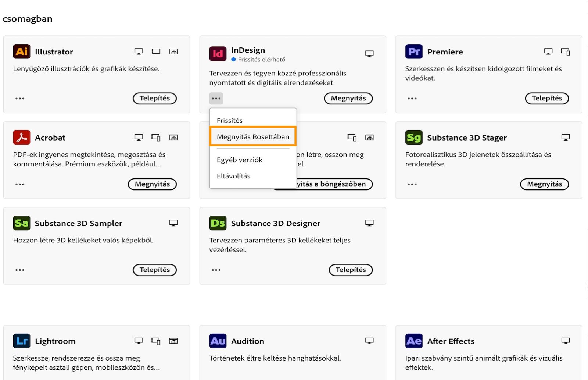Click the web platform icon on Illustrator card
The height and width of the screenshot is (380, 588).
pos(173,52)
